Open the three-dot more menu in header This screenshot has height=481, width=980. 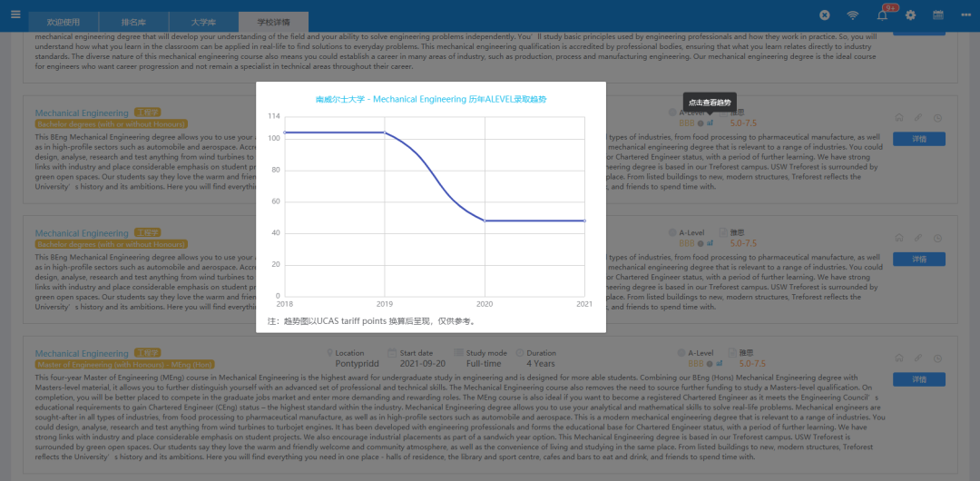(965, 15)
